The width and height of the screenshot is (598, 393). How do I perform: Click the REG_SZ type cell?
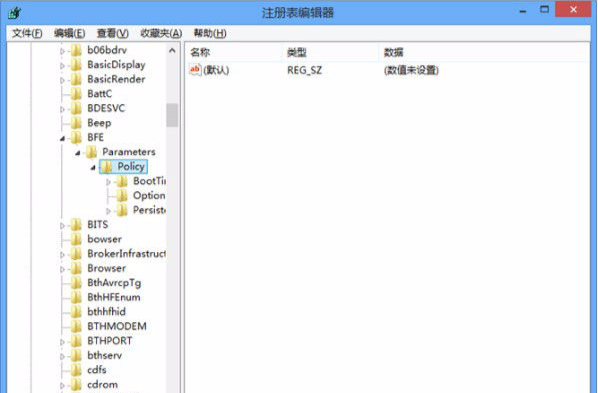(304, 70)
